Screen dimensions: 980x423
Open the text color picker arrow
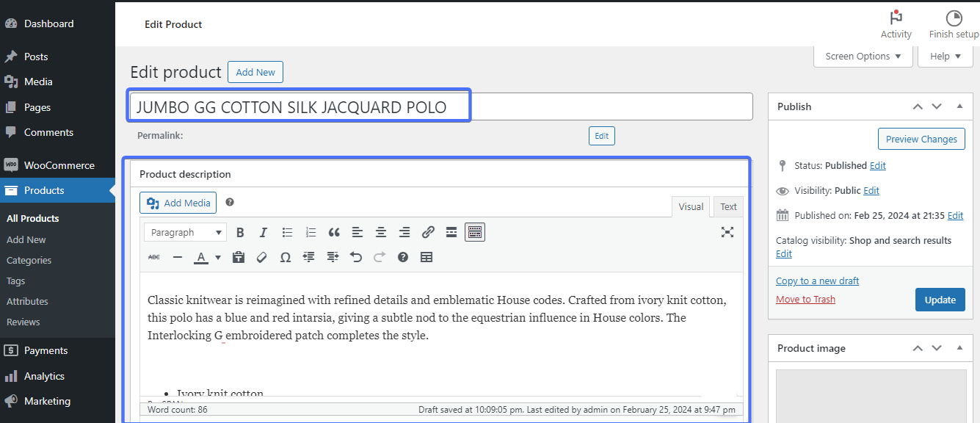[x=218, y=257]
